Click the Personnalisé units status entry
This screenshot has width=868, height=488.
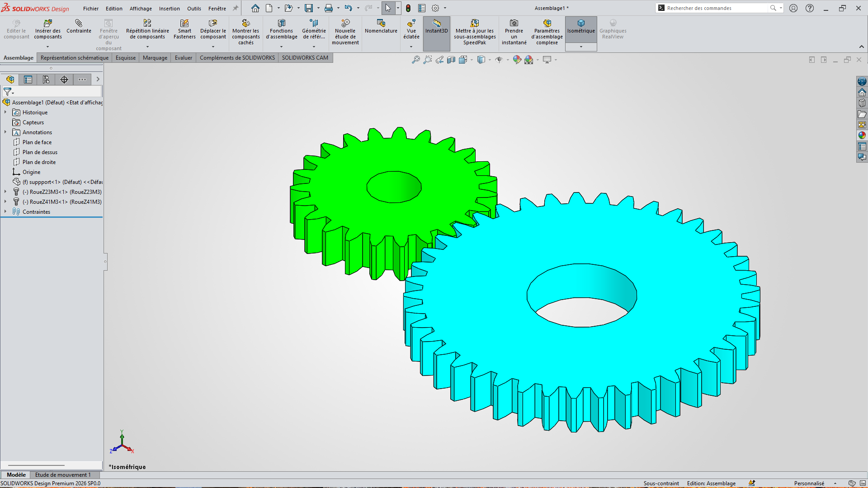tap(809, 483)
